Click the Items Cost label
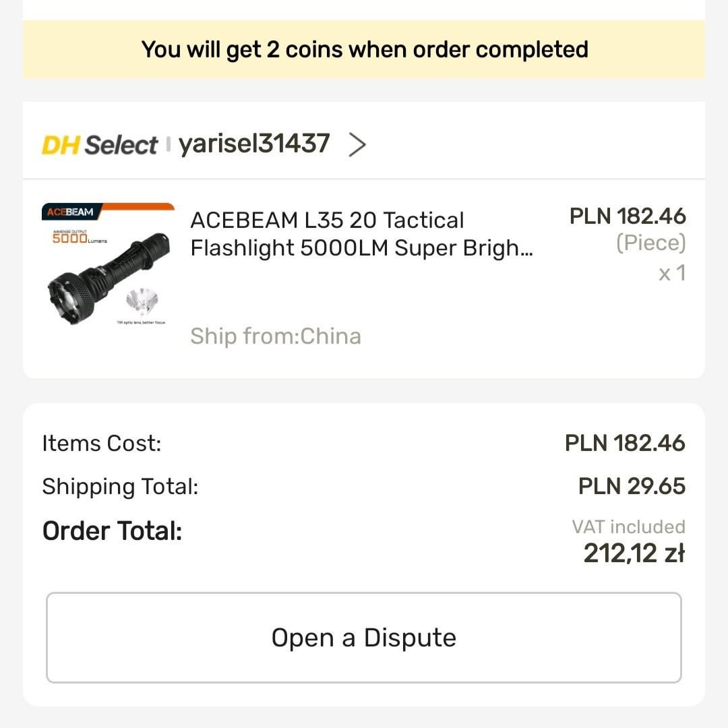Screen dimensions: 728x728 point(102,444)
